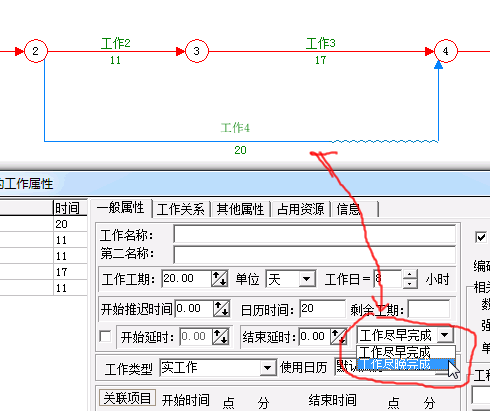Enable the 开始延时 checkbox
This screenshot has height=411, width=490.
click(105, 336)
